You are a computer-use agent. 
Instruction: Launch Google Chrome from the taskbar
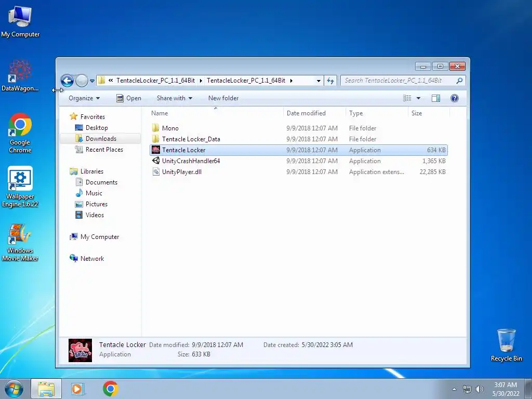click(x=110, y=389)
